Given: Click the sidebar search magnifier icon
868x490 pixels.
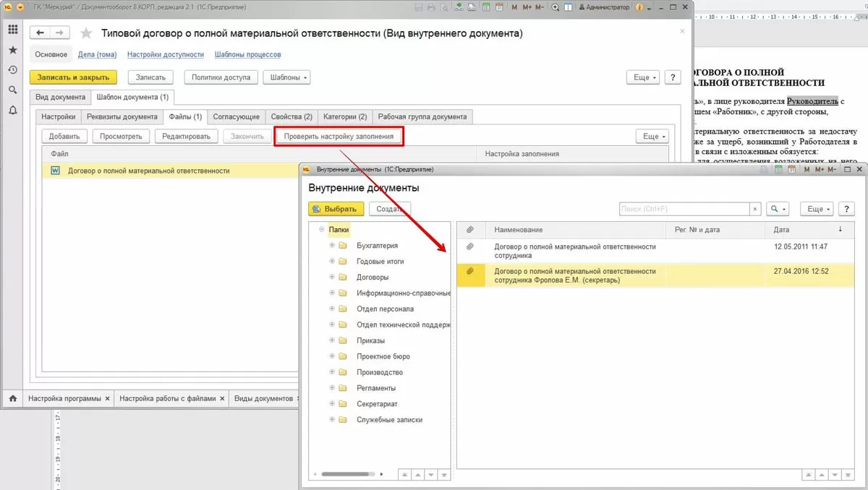Looking at the screenshot, I should (x=12, y=90).
